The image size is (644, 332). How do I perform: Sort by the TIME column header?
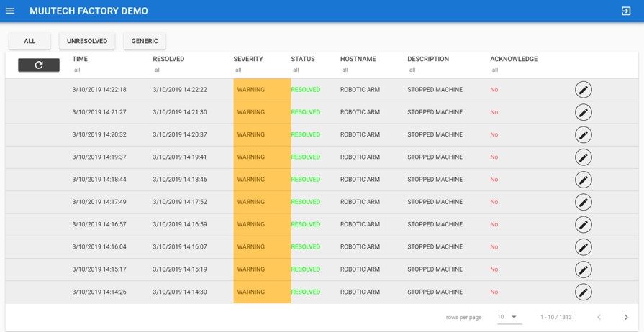coord(80,59)
